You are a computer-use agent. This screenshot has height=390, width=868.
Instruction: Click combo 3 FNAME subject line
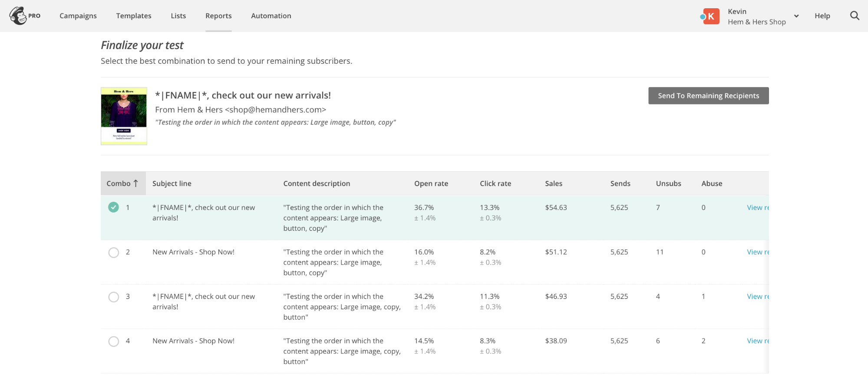(204, 302)
